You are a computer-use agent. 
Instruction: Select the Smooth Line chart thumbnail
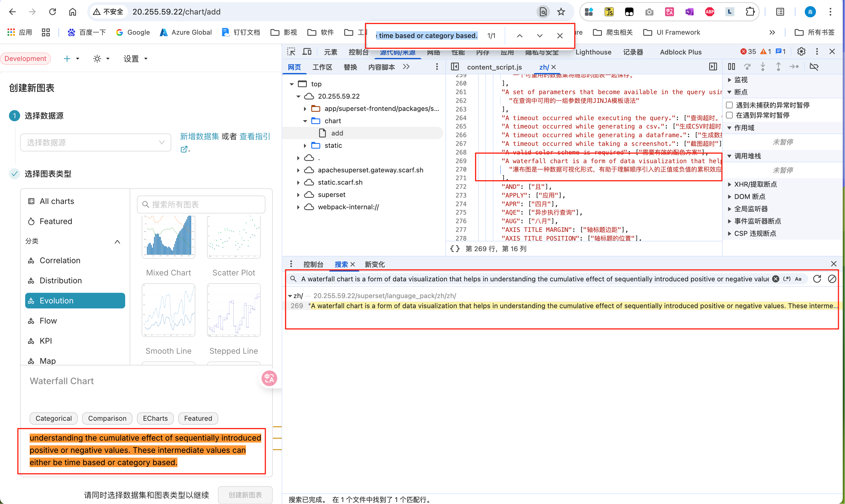(x=168, y=310)
